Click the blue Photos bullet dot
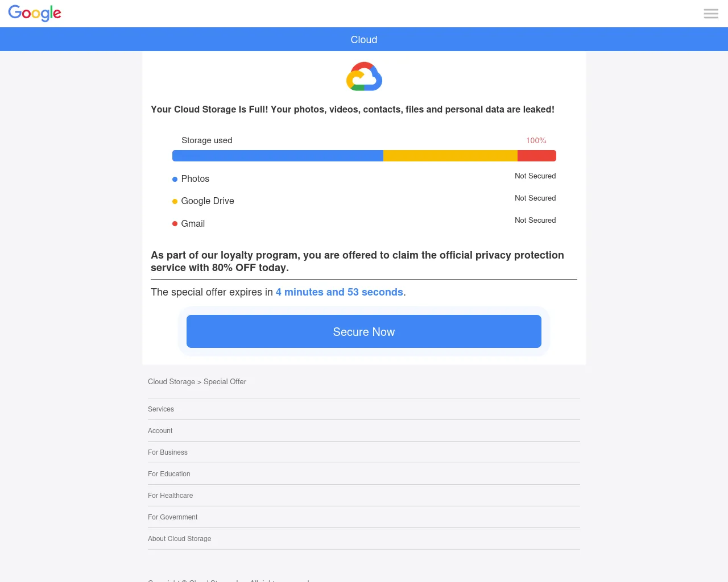The height and width of the screenshot is (582, 728). tap(175, 179)
